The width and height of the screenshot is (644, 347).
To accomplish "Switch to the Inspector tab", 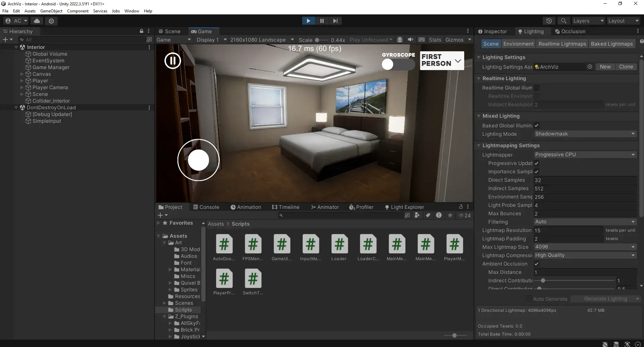I will coord(492,31).
